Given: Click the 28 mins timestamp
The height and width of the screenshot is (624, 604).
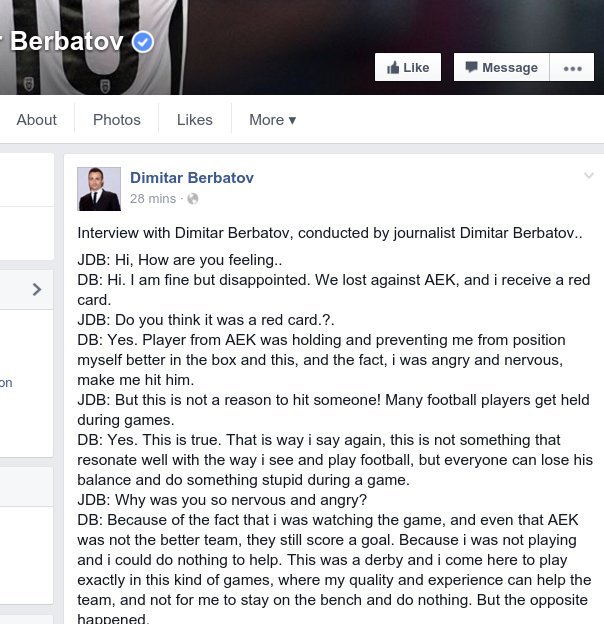Looking at the screenshot, I should click(152, 199).
